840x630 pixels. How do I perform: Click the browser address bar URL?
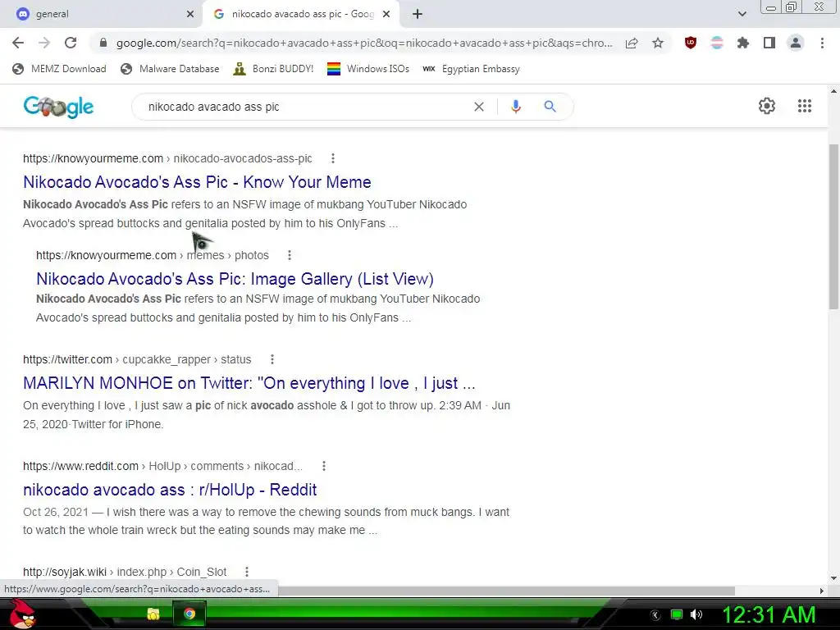(x=364, y=43)
